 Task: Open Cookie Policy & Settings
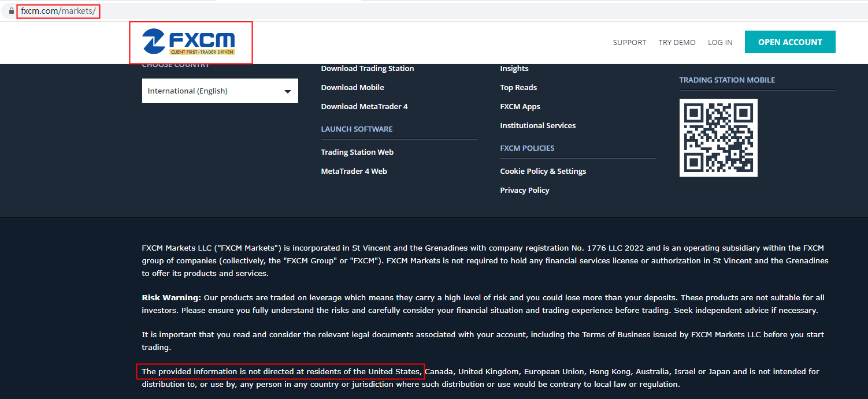(543, 171)
